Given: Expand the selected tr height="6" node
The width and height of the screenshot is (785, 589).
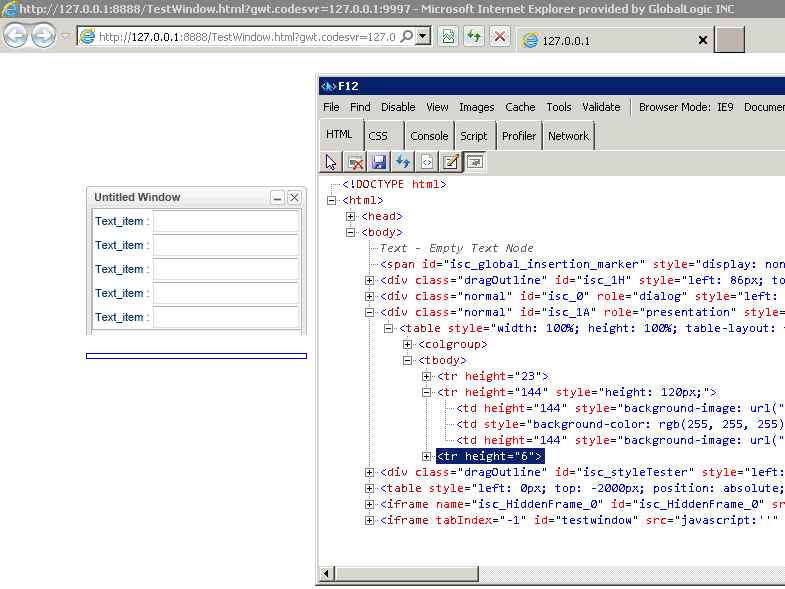Looking at the screenshot, I should pos(427,456).
